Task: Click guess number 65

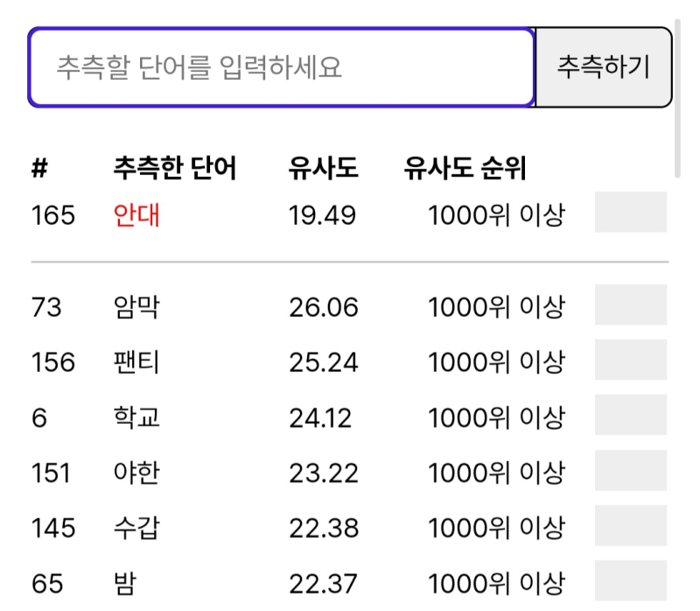Action: (x=47, y=584)
